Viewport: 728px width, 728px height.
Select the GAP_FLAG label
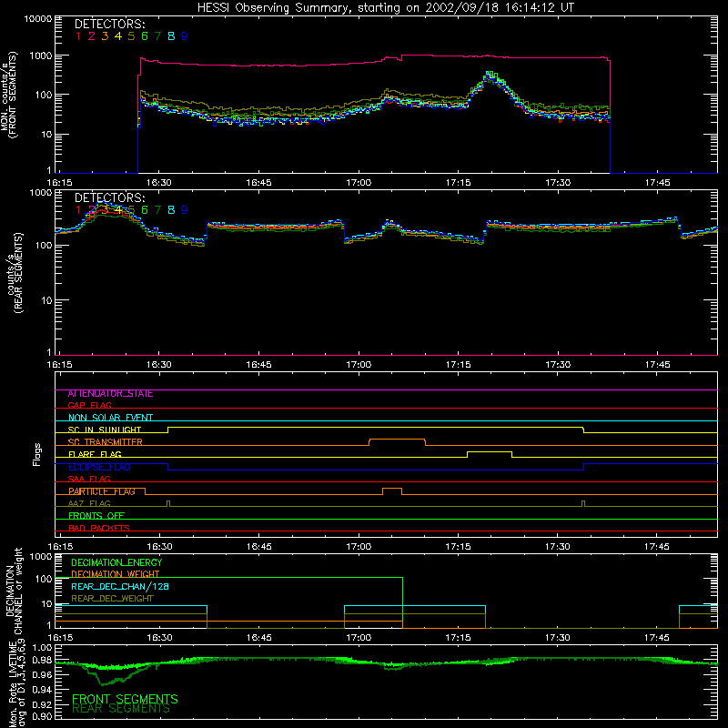[89, 406]
